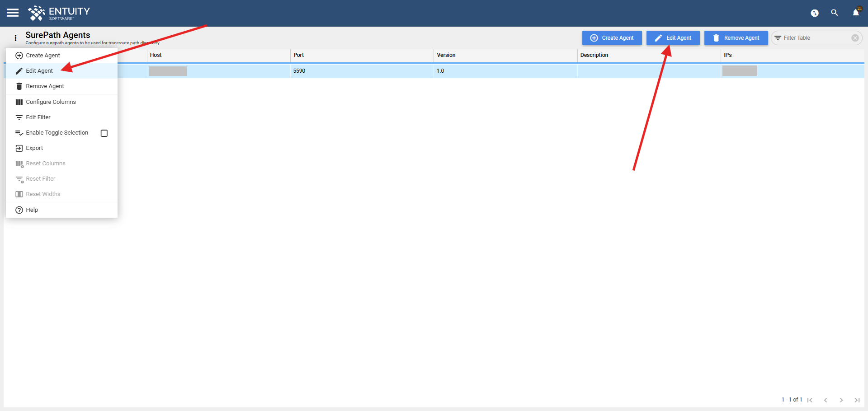The image size is (868, 411).
Task: Clear the Filter Table field with the X icon
Action: [x=855, y=38]
